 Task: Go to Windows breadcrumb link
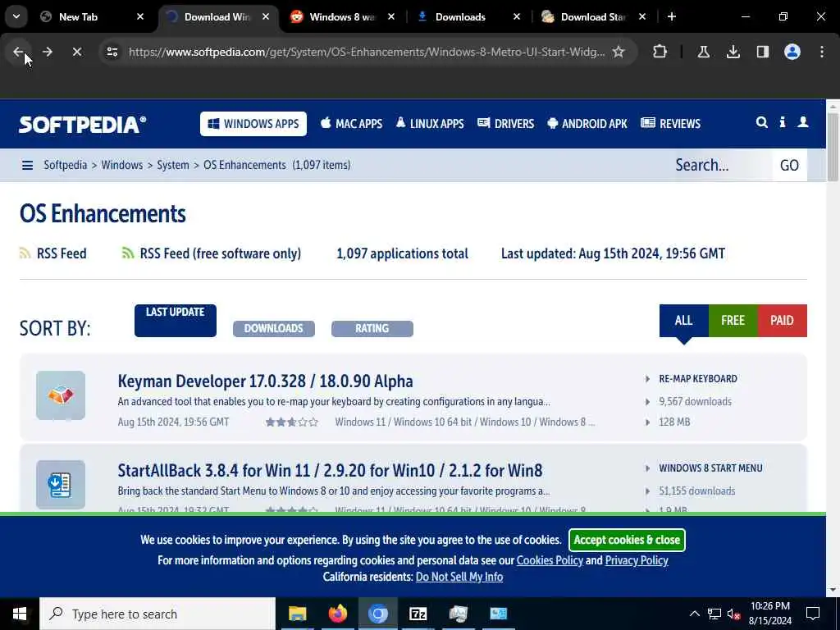tap(122, 165)
